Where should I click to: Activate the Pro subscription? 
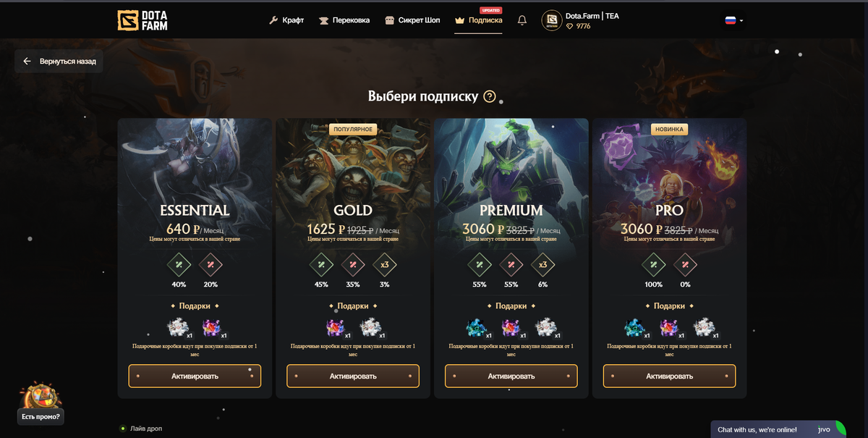(669, 376)
